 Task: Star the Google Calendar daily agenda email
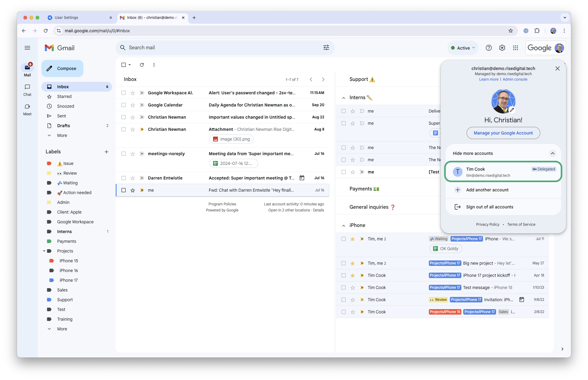133,105
